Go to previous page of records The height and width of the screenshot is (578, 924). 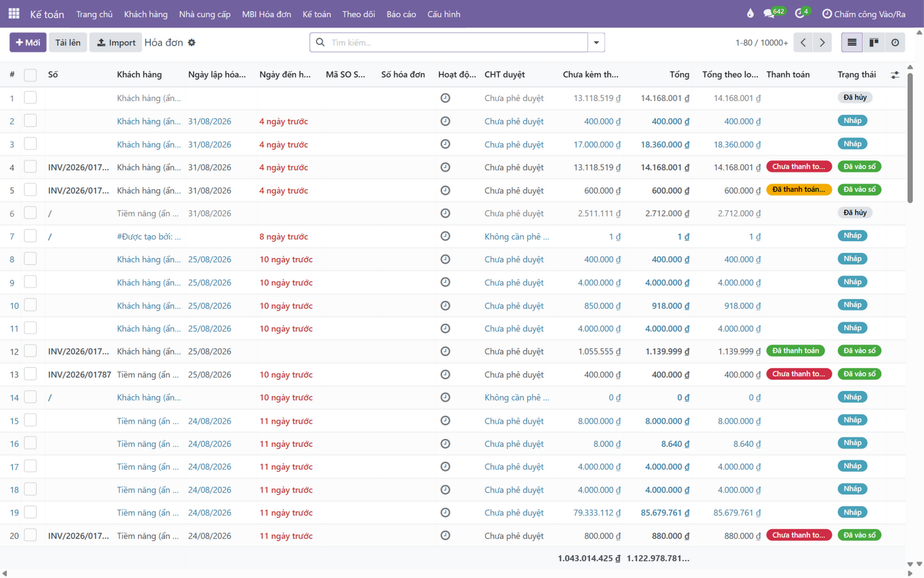tap(803, 43)
